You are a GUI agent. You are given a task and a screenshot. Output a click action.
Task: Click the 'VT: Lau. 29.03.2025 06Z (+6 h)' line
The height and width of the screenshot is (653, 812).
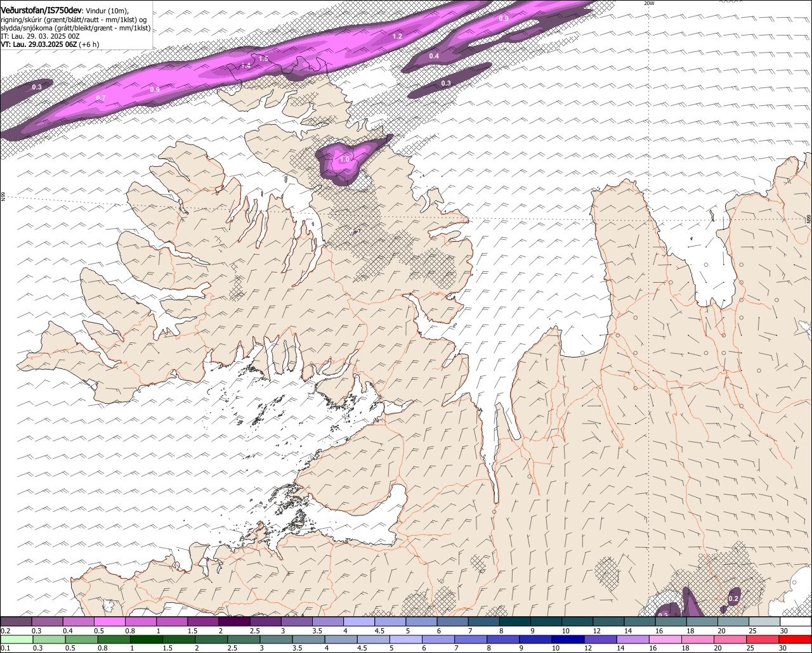coord(50,44)
